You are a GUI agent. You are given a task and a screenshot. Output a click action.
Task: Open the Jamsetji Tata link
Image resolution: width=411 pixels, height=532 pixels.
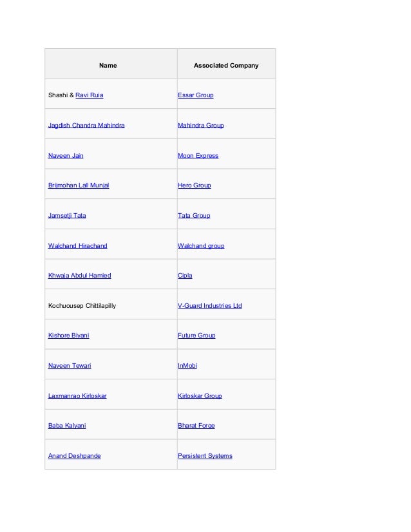pyautogui.click(x=67, y=216)
